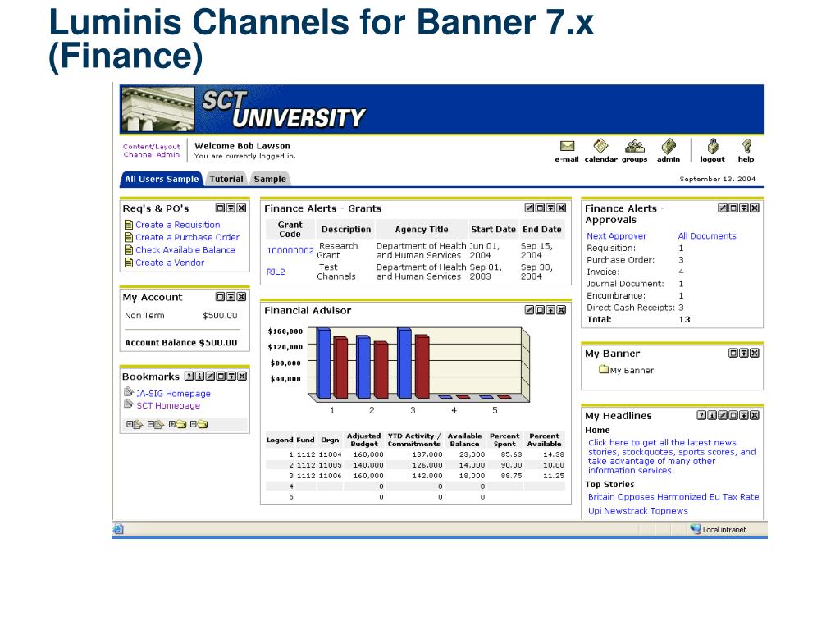Click the Next Approver link
The width and height of the screenshot is (840, 630).
616,235
